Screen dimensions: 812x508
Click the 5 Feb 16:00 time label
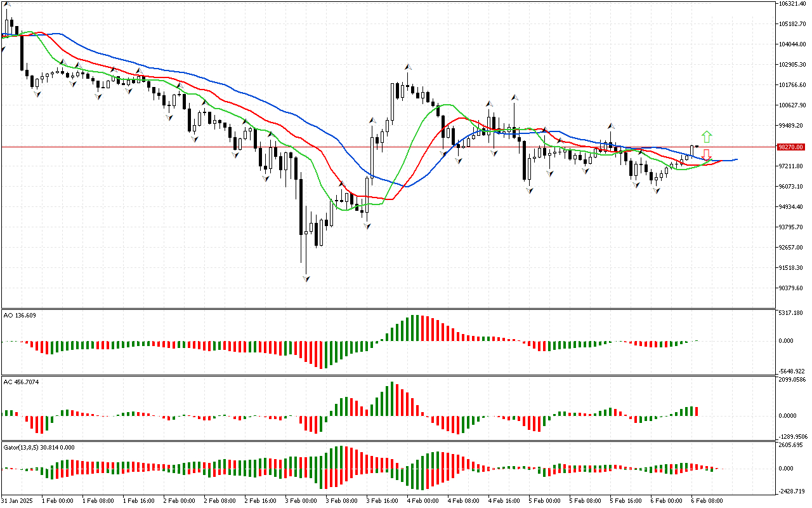coord(626,501)
